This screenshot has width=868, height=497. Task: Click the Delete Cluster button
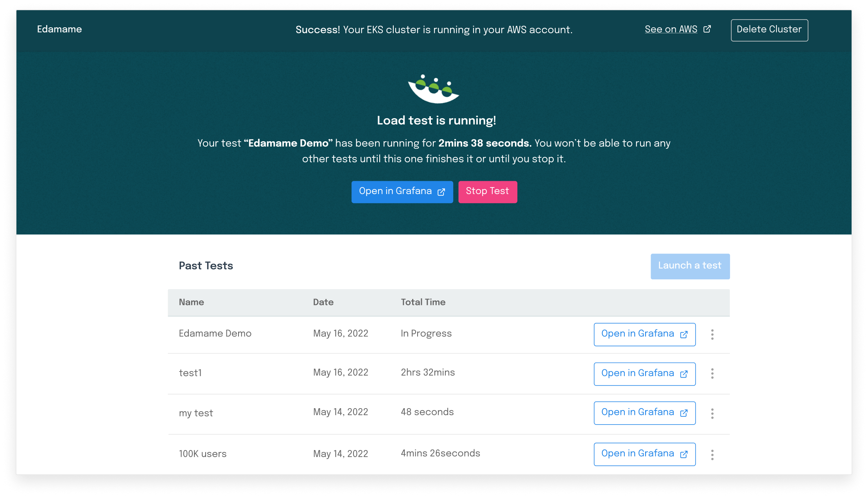pos(769,30)
